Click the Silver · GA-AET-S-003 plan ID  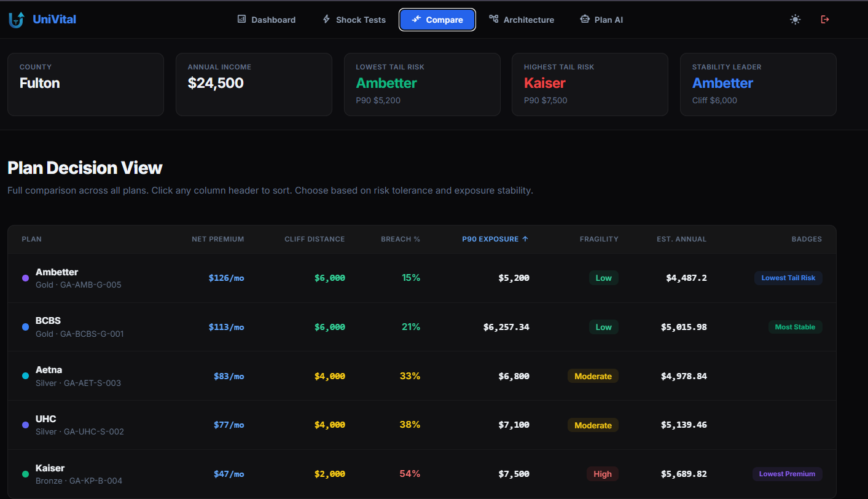coord(78,383)
